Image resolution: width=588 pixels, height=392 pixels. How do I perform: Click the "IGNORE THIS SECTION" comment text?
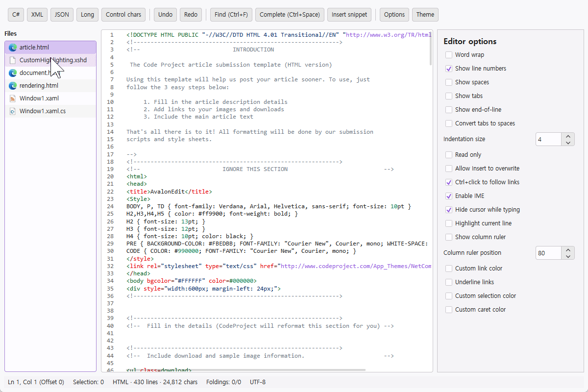pos(255,169)
